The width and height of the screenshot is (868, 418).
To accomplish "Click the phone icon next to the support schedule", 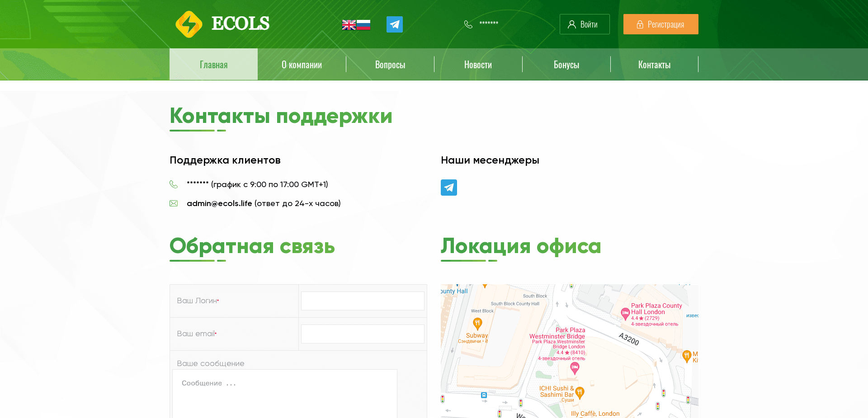I will pyautogui.click(x=174, y=184).
